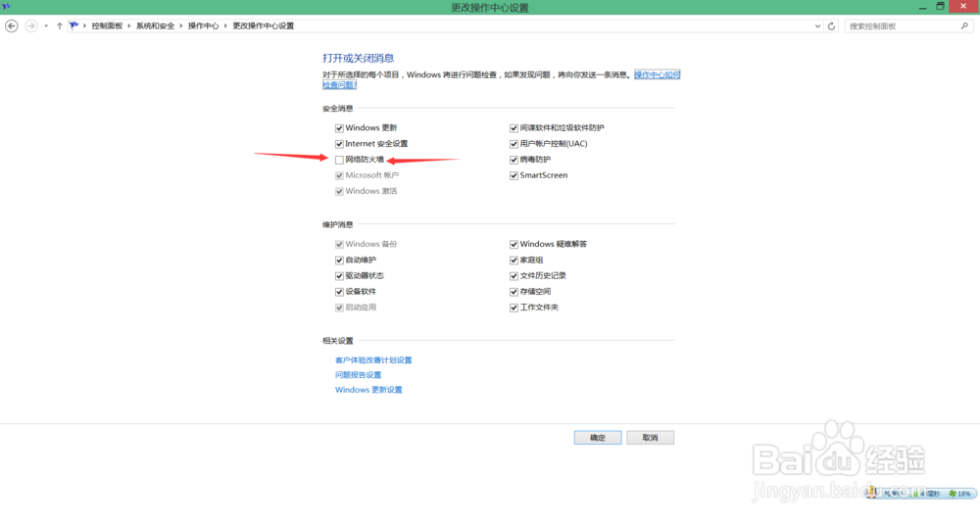Click the window icon in title bar
Image resolution: width=980 pixels, height=524 pixels.
[6, 6]
